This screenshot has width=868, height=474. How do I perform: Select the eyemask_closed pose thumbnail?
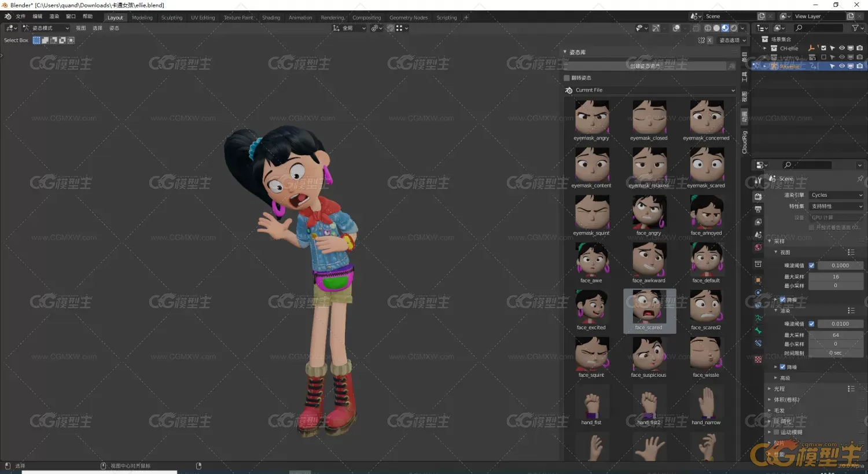tap(649, 120)
